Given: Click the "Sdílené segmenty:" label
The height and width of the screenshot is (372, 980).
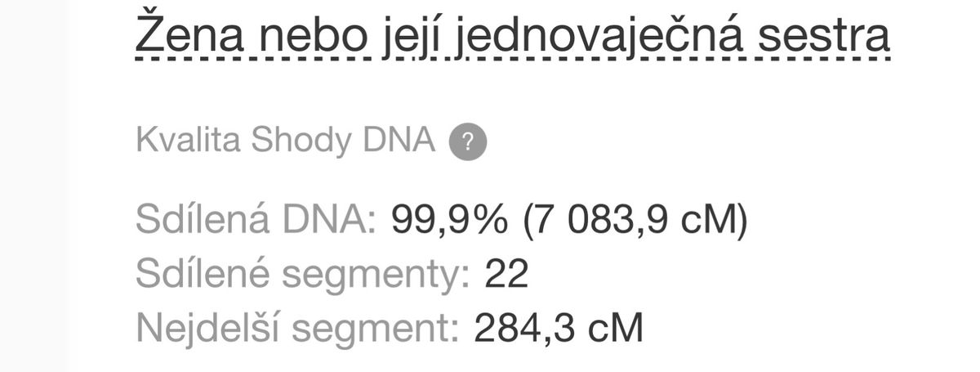Looking at the screenshot, I should tap(302, 275).
